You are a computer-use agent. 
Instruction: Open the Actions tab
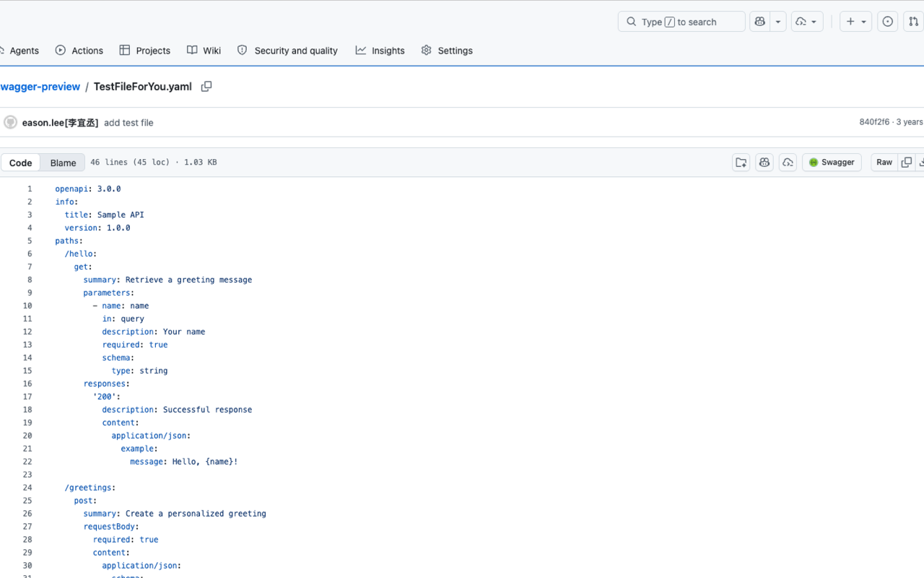79,51
